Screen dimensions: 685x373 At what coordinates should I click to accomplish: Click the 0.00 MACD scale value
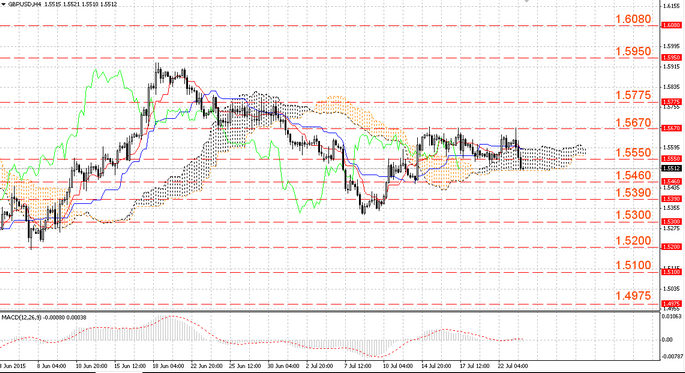coord(668,339)
